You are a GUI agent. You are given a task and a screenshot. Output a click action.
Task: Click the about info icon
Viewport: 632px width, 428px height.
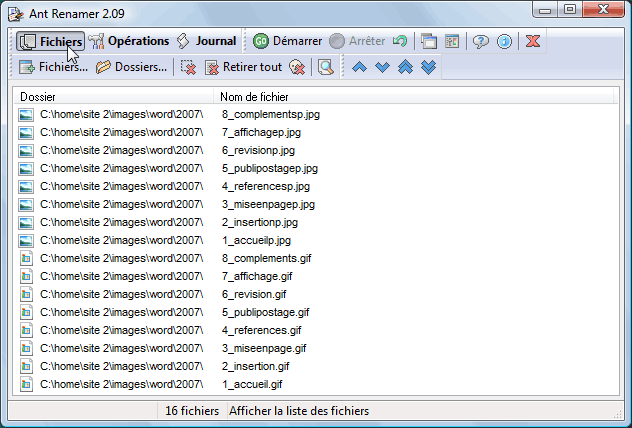coord(505,42)
